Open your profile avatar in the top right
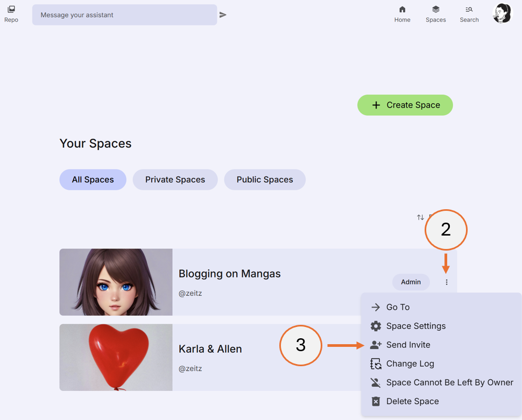 (502, 13)
